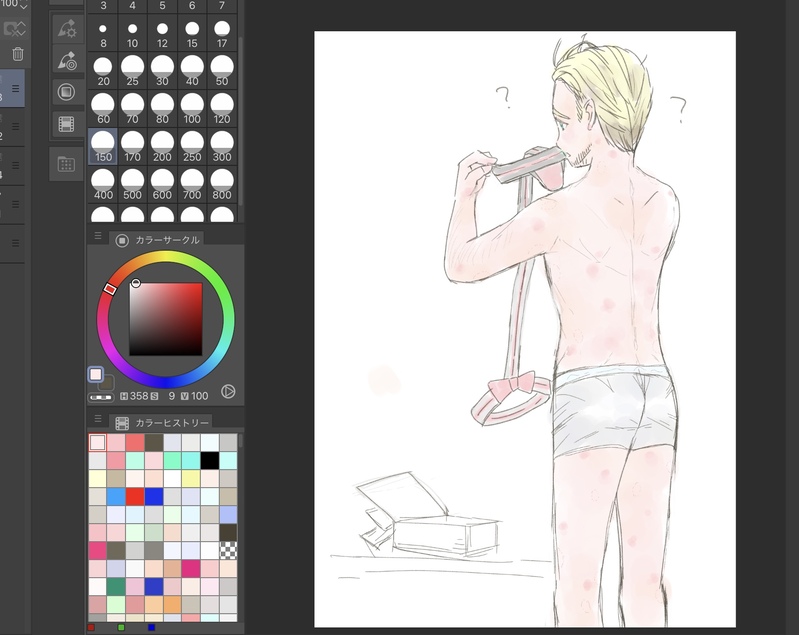The width and height of the screenshot is (799, 635).
Task: Select the 10 brush size preset
Action: point(132,35)
